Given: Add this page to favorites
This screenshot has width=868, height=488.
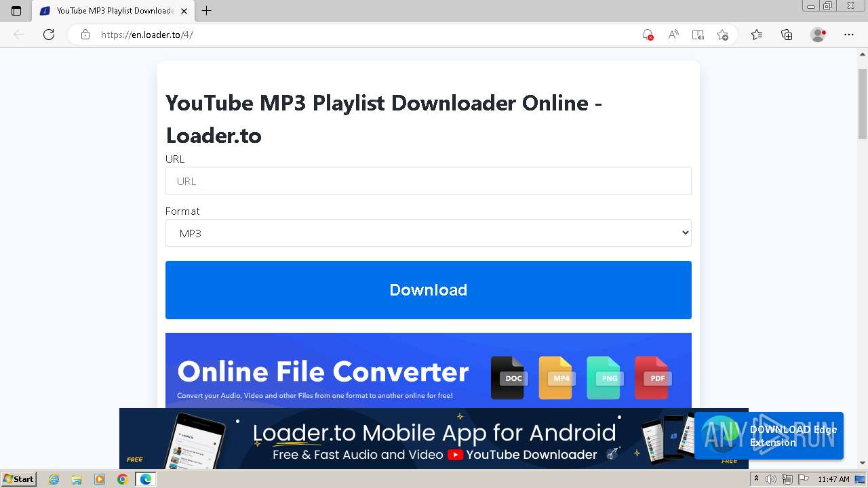Looking at the screenshot, I should coord(722,35).
